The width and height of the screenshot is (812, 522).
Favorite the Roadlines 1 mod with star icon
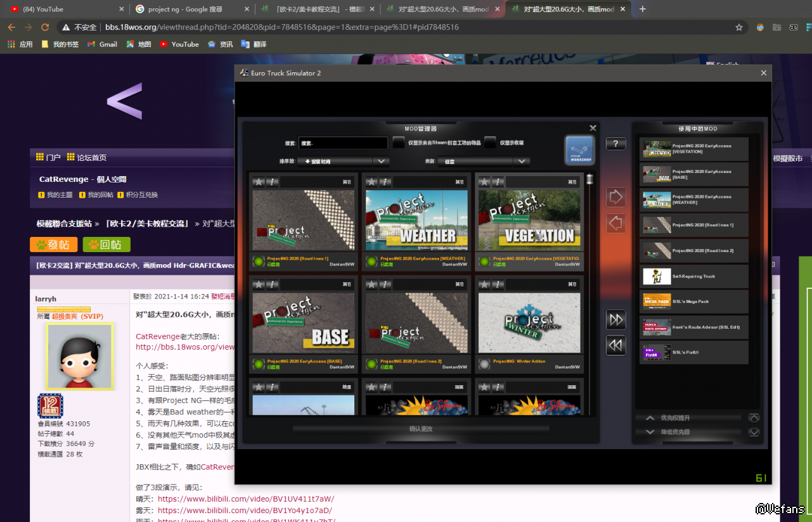259,182
